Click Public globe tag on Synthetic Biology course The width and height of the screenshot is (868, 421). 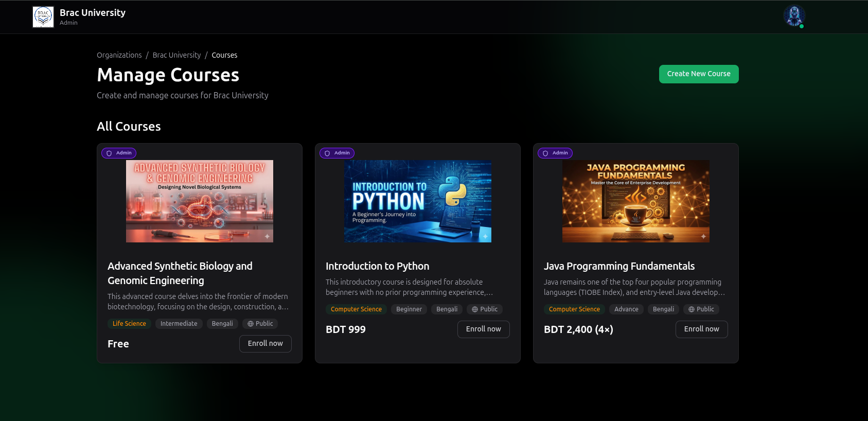click(260, 324)
